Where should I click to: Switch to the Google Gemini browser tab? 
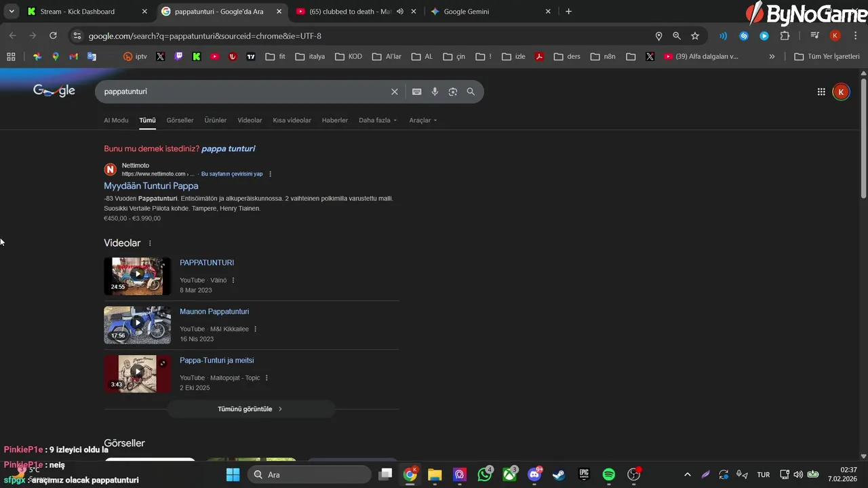pyautogui.click(x=492, y=12)
